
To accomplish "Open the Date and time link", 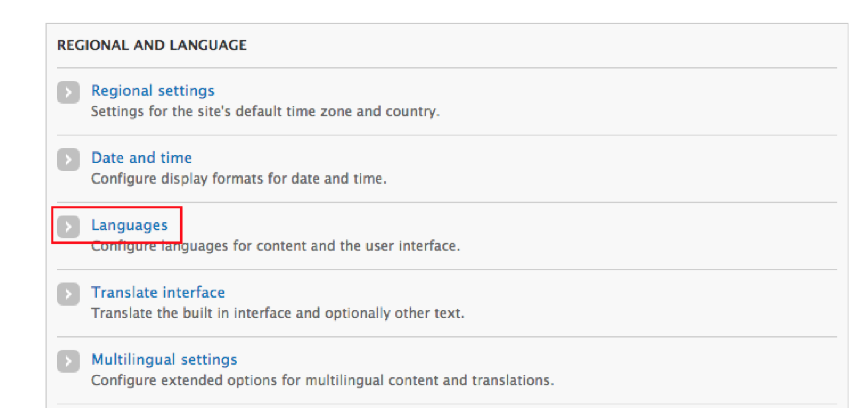I will (142, 158).
